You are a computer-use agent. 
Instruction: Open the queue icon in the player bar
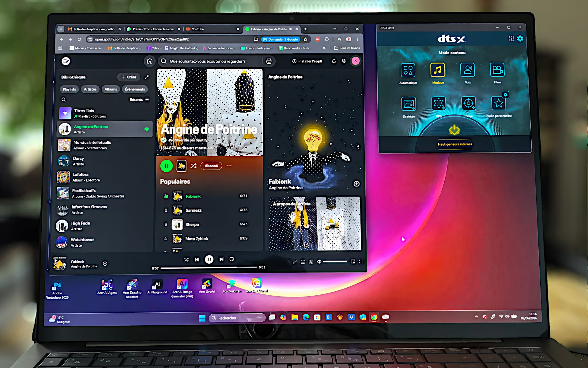tap(303, 262)
